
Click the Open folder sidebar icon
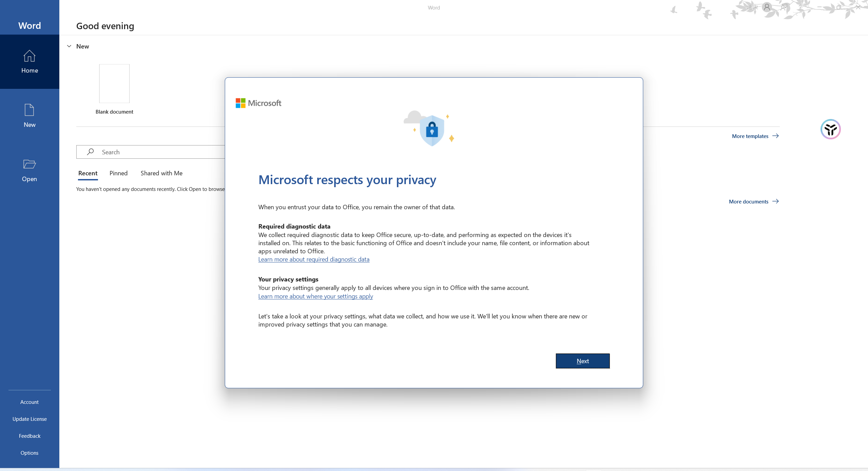click(x=29, y=164)
